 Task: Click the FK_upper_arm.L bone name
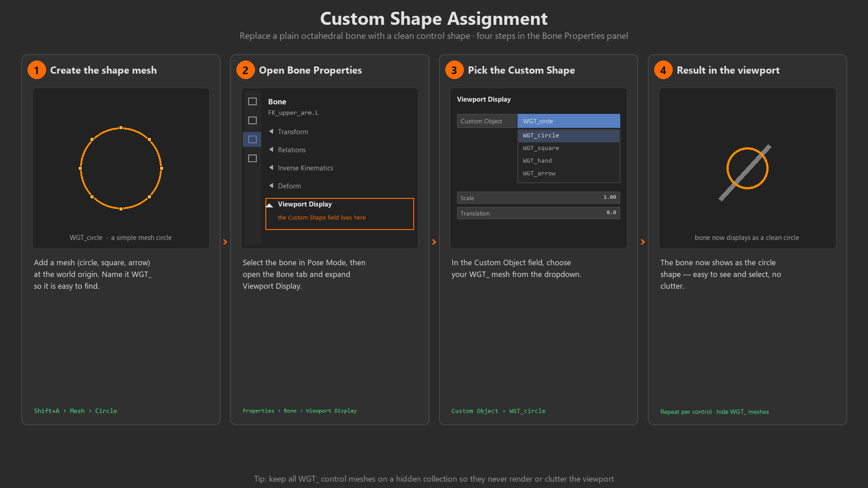(293, 113)
